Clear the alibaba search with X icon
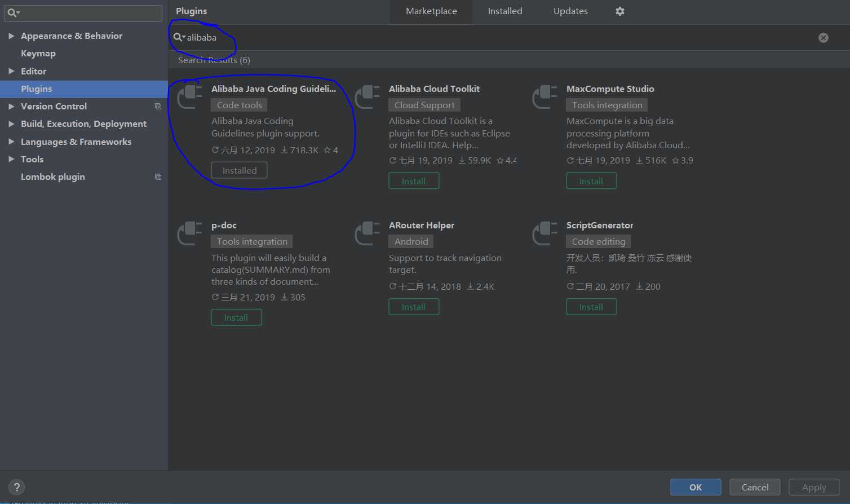 click(x=824, y=38)
